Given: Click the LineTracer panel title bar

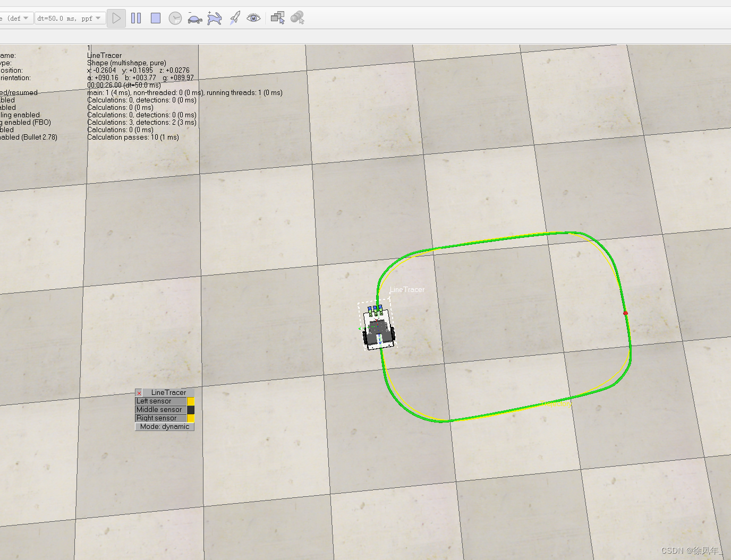Looking at the screenshot, I should click(x=168, y=393).
